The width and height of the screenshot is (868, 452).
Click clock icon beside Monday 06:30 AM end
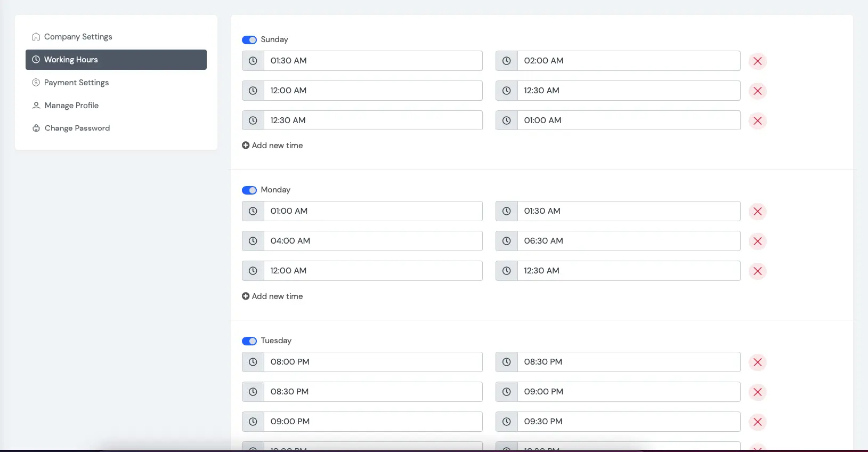click(x=507, y=241)
